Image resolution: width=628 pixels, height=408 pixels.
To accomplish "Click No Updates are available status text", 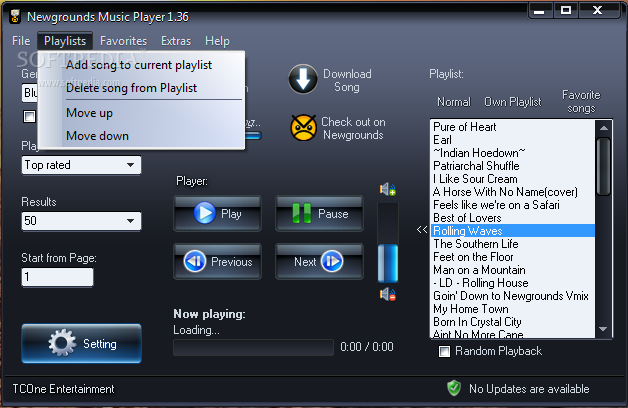I will tap(529, 389).
